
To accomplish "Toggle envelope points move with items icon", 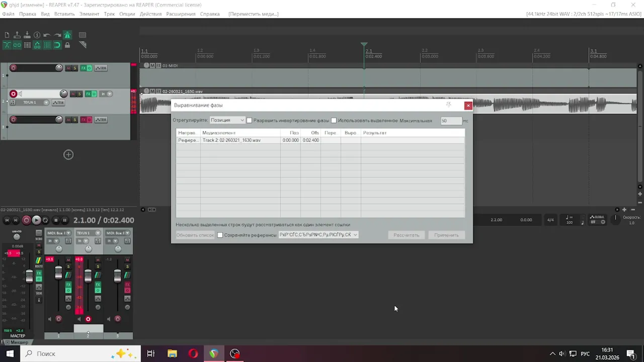I will click(37, 45).
